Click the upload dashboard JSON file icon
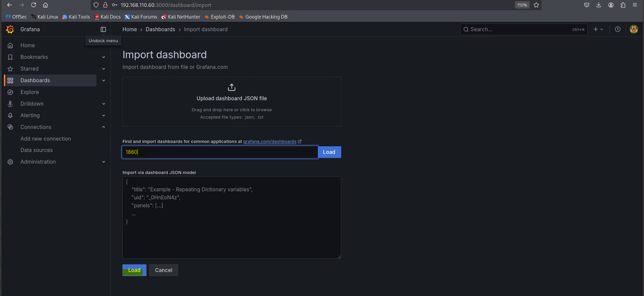The height and width of the screenshot is (296, 644). coord(232,87)
